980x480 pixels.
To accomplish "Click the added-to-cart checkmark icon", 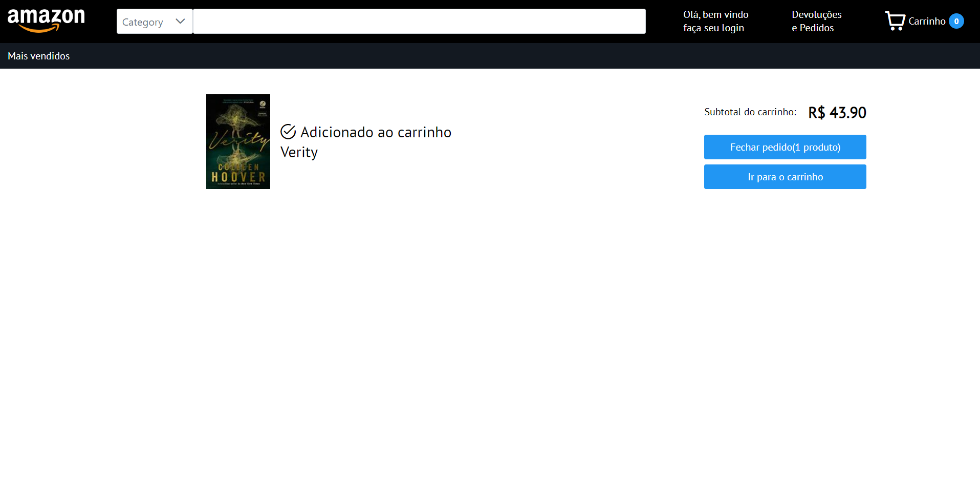I will pyautogui.click(x=289, y=132).
